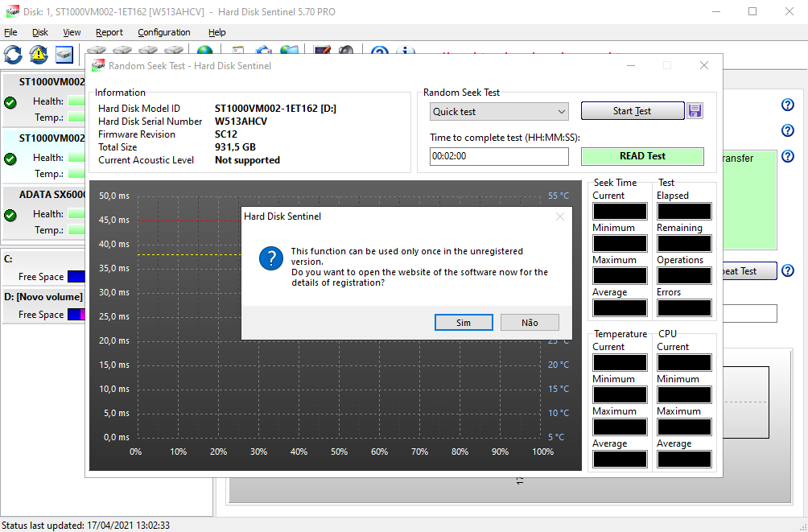The image size is (808, 532).
Task: Click the green check icon of first ST1000VM002 disk
Action: click(10, 102)
